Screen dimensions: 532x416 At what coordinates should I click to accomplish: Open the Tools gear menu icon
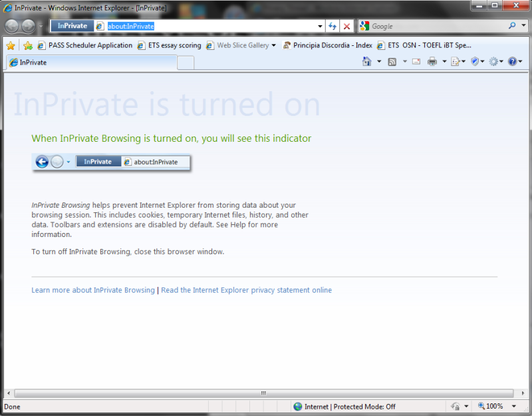click(495, 61)
